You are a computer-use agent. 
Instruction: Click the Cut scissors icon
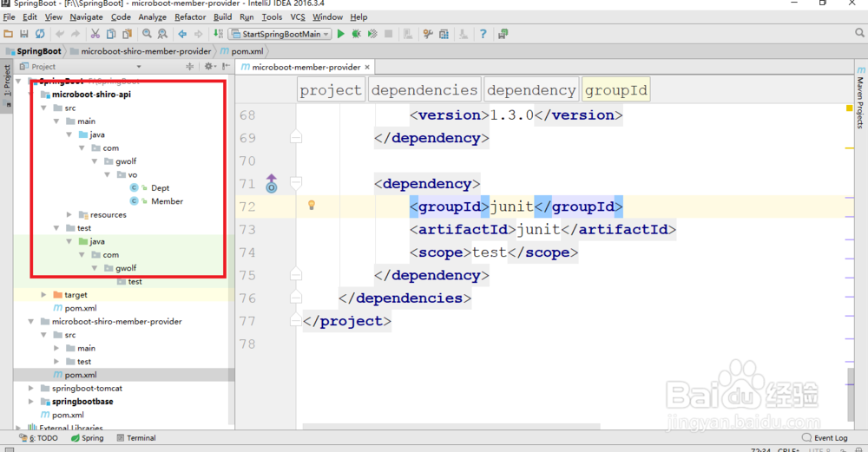[95, 34]
